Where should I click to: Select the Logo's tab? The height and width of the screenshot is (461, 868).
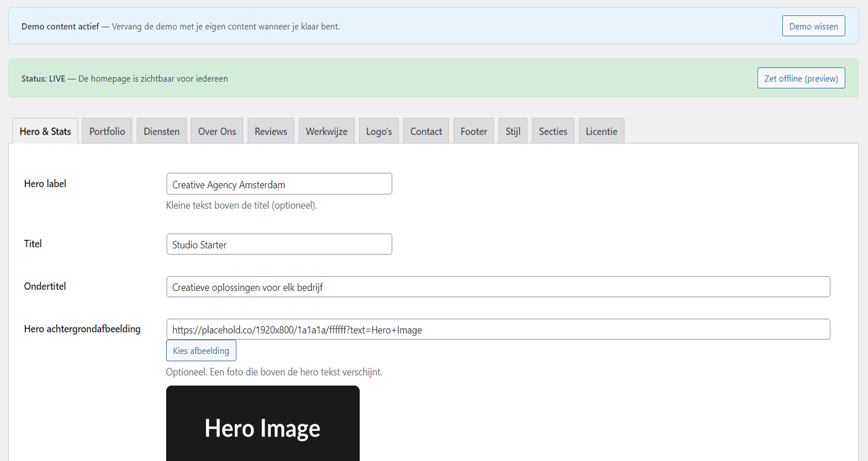379,132
